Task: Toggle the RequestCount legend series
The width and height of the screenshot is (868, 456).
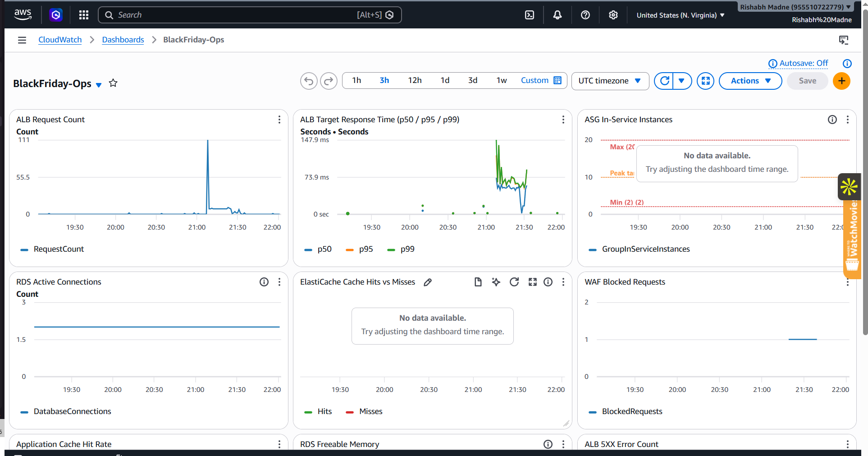Action: 52,249
